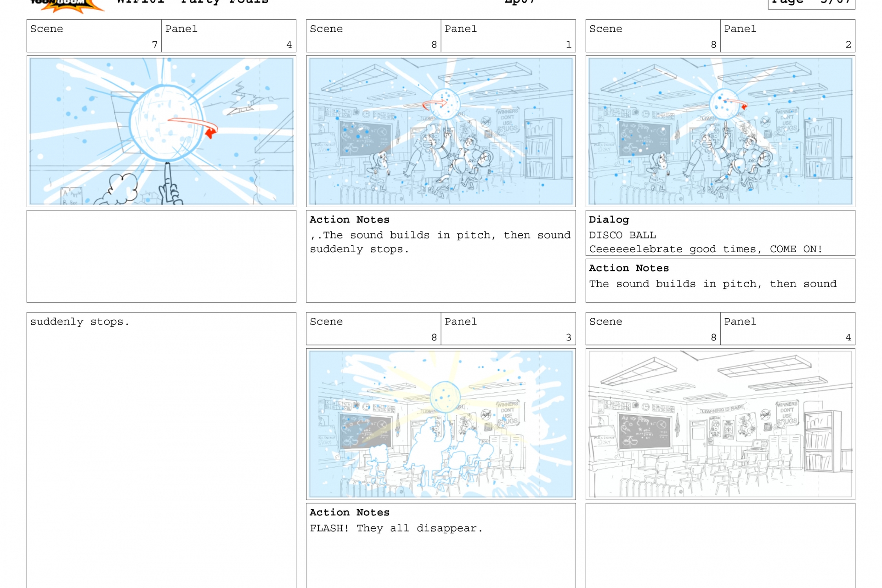Viewport: 882px width, 588px height.
Task: Click the 'Ceeeeeelebrate good times, COME ON!' dialog line
Action: click(706, 249)
